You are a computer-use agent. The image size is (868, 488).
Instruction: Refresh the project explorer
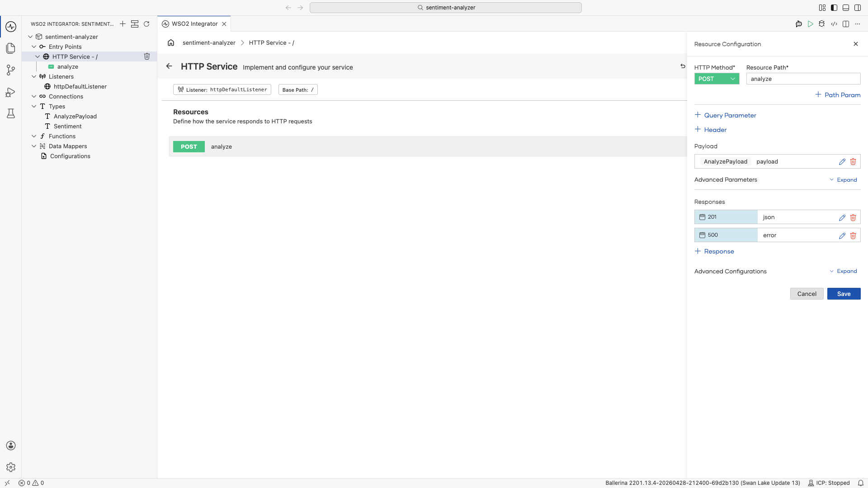146,24
